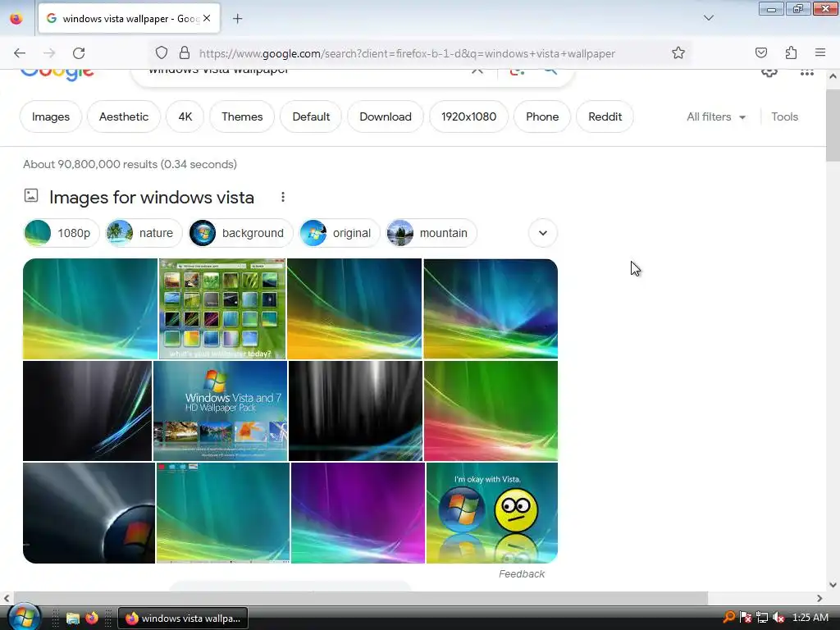The height and width of the screenshot is (630, 840).
Task: Pick the 1080p image suggestion chip
Action: coord(62,233)
